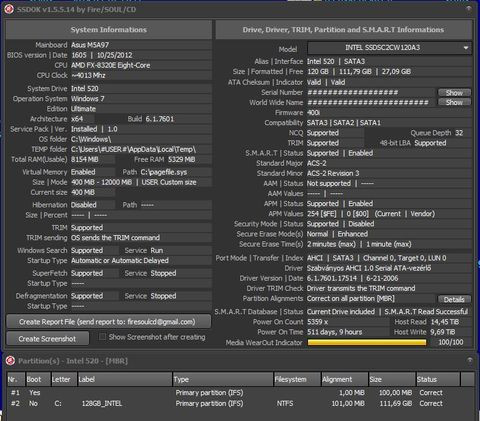Sort by Nr. column header
Screen dimensions: 480x421
click(16, 379)
